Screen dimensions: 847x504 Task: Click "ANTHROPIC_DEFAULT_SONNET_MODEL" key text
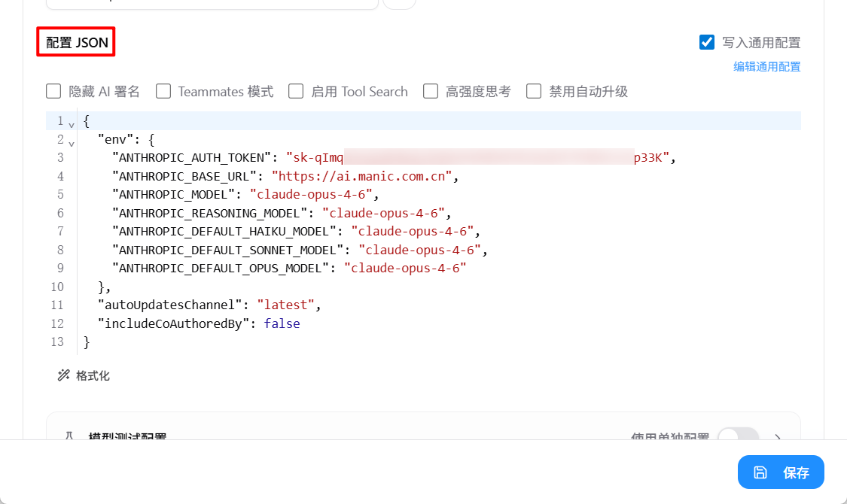227,250
